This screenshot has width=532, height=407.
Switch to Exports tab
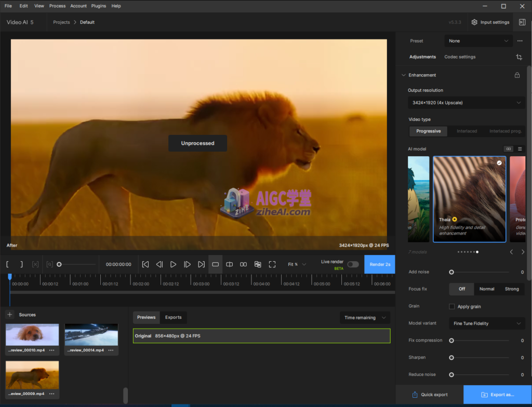coord(174,318)
